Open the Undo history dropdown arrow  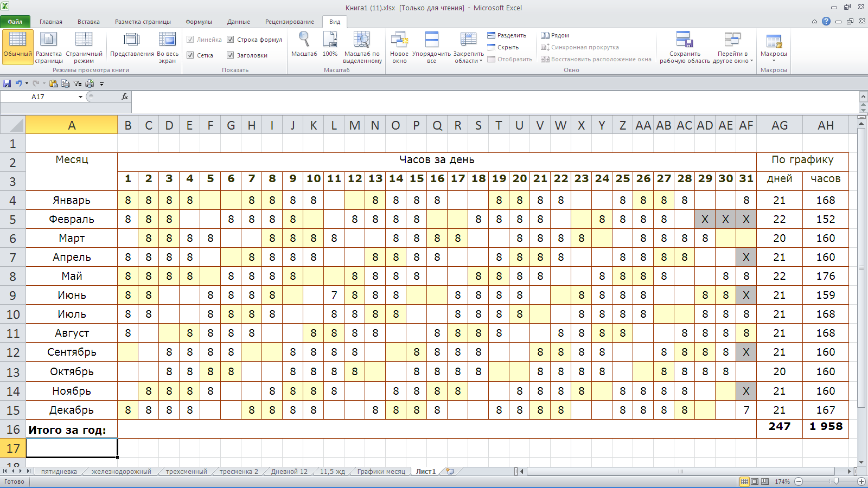click(27, 84)
